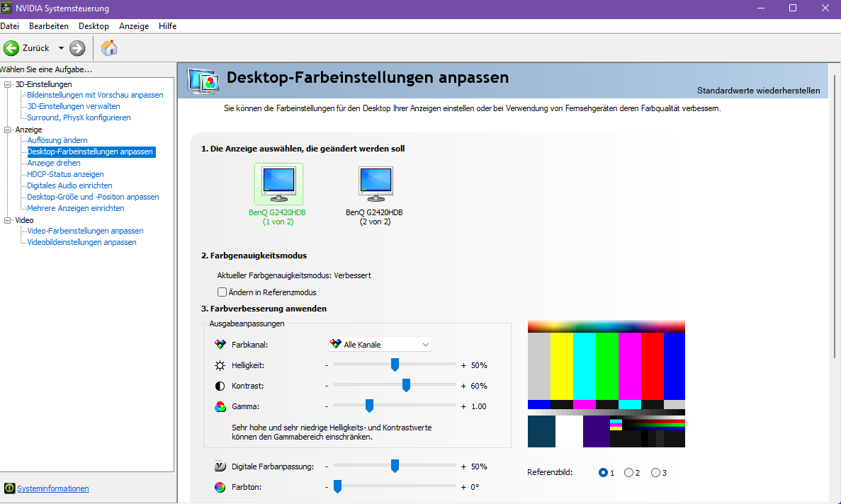Click the Helligkeit plus sign

pos(463,365)
